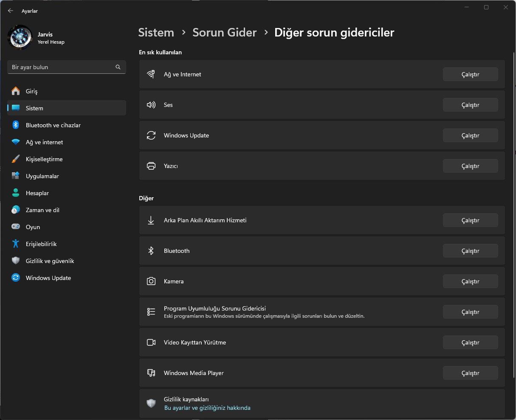Click the Ses row speaker icon

[151, 105]
